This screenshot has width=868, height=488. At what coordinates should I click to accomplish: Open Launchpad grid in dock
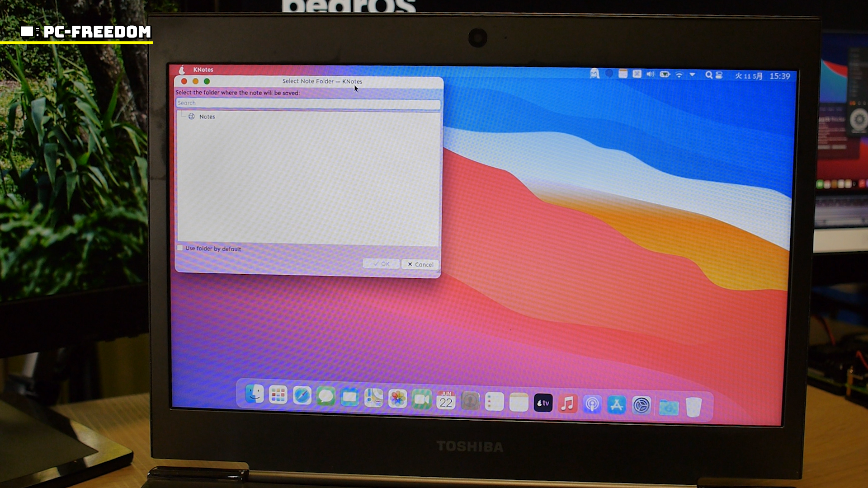[x=278, y=395]
